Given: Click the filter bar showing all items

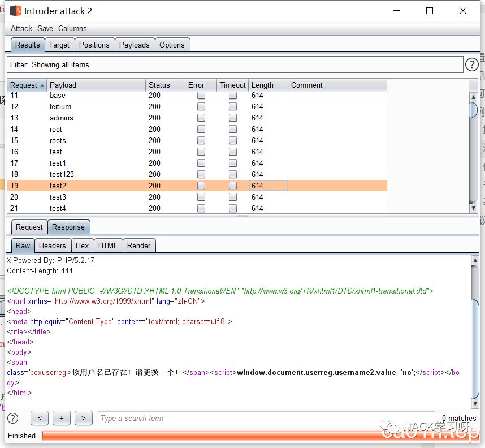Looking at the screenshot, I should click(x=235, y=64).
